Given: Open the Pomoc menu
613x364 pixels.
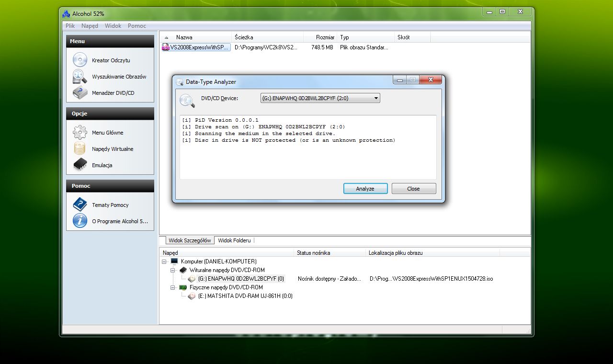Looking at the screenshot, I should pos(137,26).
